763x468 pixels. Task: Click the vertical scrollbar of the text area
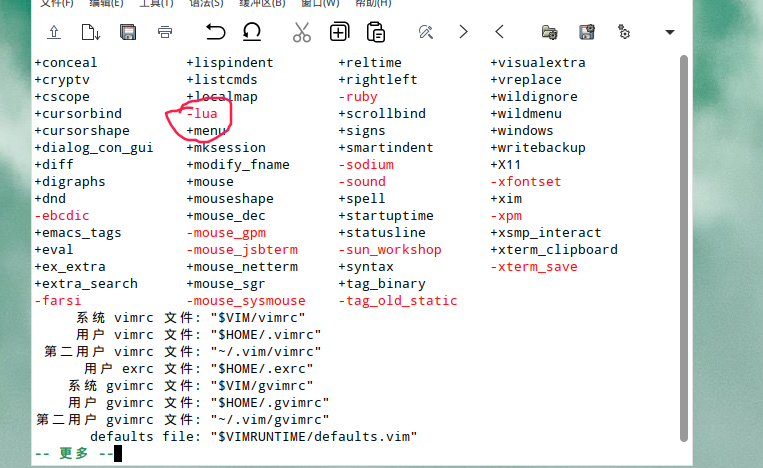point(684,248)
